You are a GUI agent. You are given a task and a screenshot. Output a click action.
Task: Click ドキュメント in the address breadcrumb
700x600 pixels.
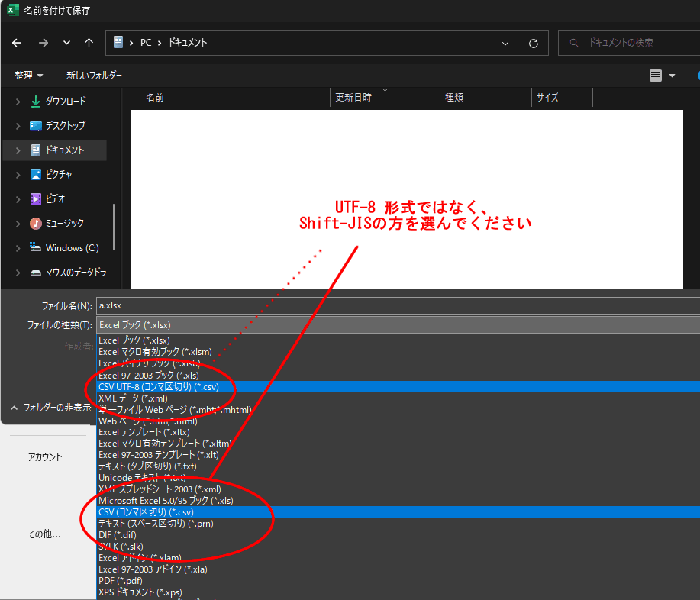[x=188, y=43]
